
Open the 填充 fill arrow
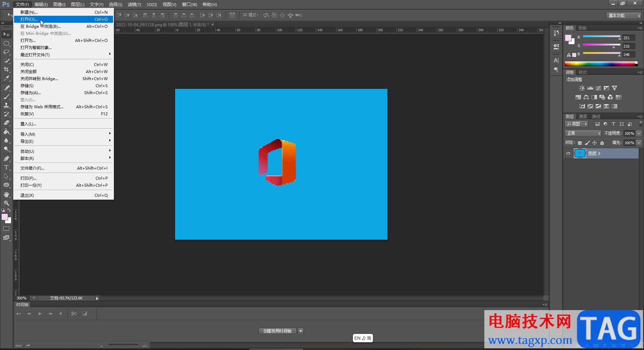coord(639,143)
